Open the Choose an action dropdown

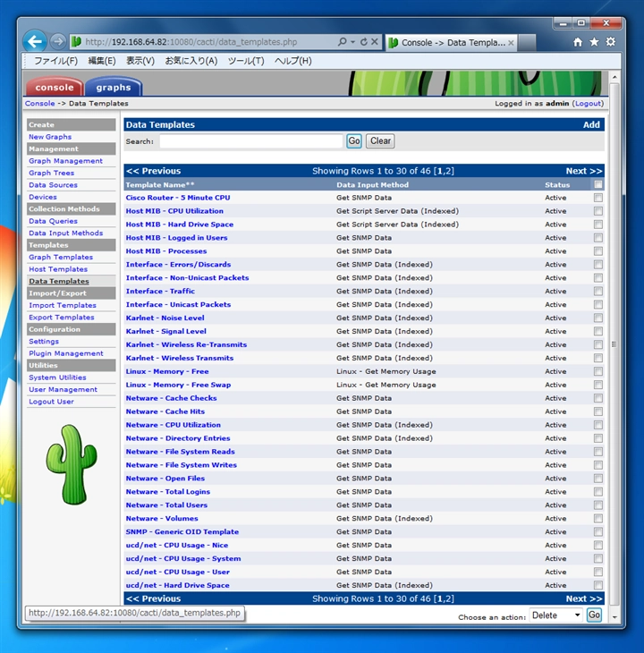pos(555,615)
